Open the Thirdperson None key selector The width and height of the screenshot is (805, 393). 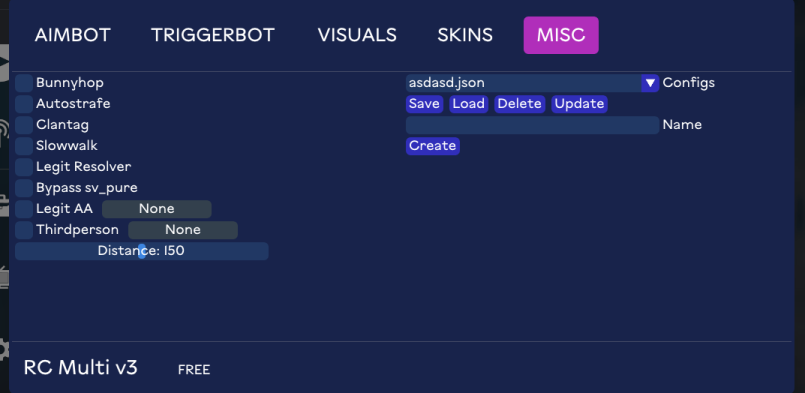point(183,230)
